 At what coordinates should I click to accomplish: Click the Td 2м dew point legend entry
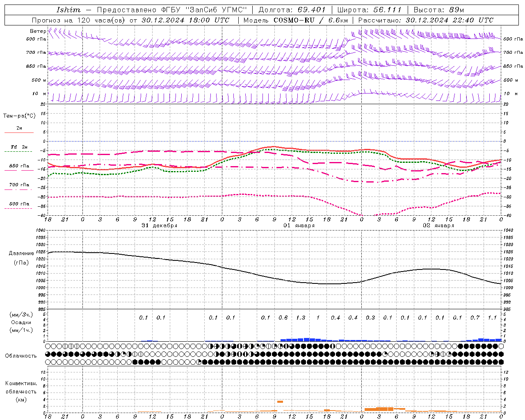click(19, 147)
